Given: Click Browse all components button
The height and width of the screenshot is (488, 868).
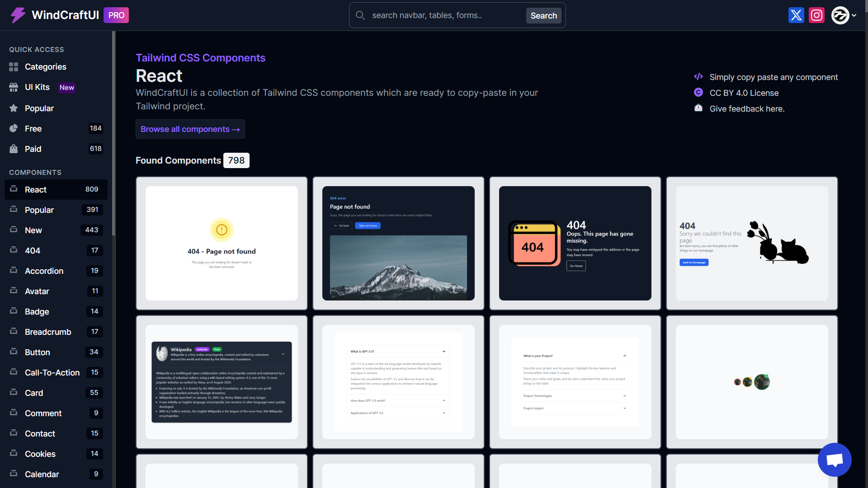Looking at the screenshot, I should [190, 129].
